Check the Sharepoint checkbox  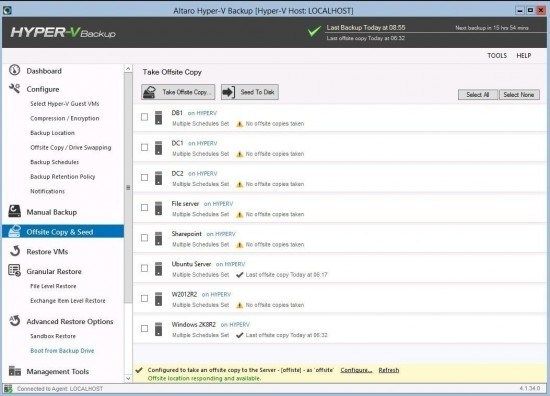pos(144,238)
